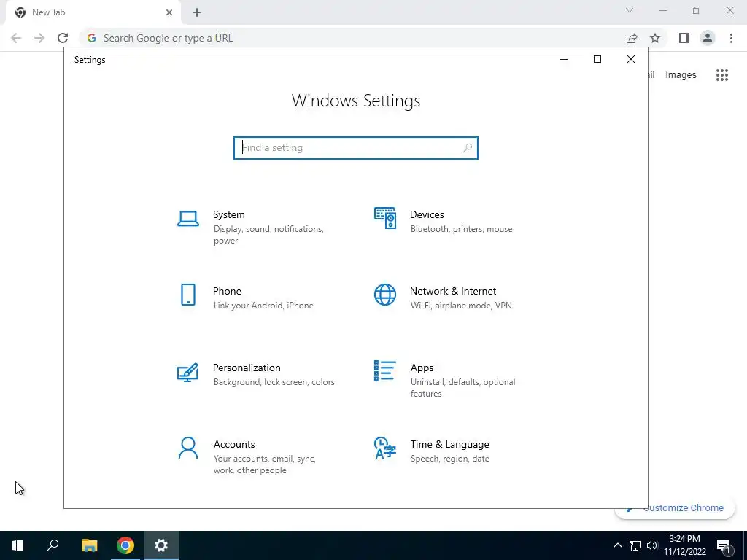Open the notification center icon
Image resolution: width=747 pixels, height=560 pixels.
point(724,545)
